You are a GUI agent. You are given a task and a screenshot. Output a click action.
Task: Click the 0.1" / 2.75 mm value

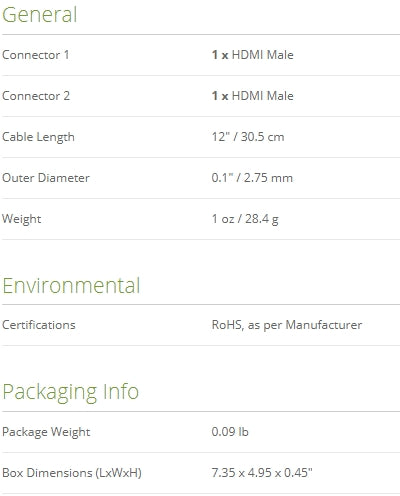click(252, 178)
